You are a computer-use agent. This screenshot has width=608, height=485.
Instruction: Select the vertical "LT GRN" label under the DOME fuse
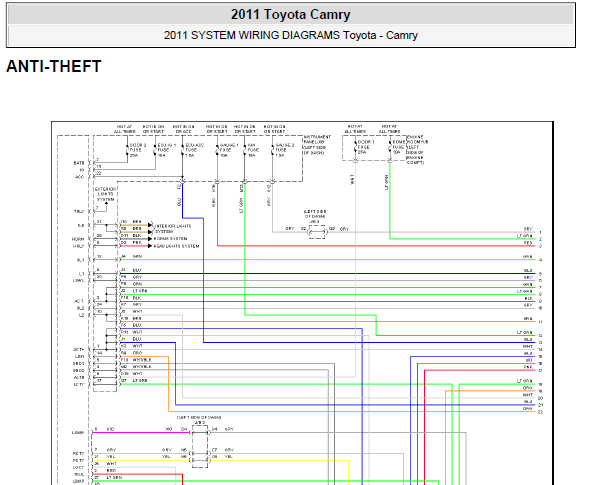(x=386, y=182)
